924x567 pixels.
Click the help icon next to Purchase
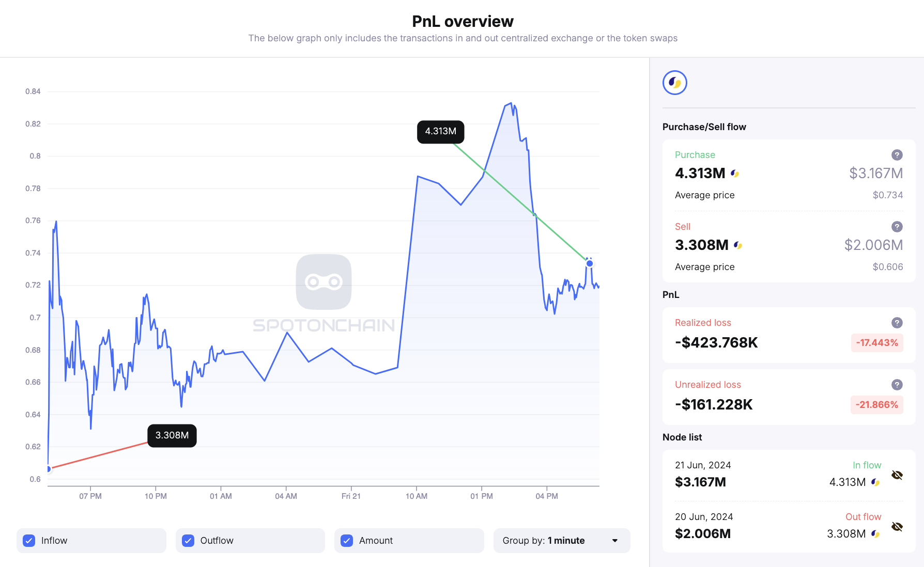[897, 155]
